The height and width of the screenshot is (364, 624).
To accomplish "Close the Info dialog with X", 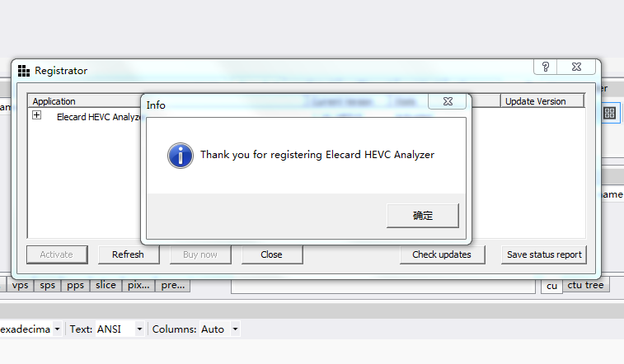I will pos(448,101).
